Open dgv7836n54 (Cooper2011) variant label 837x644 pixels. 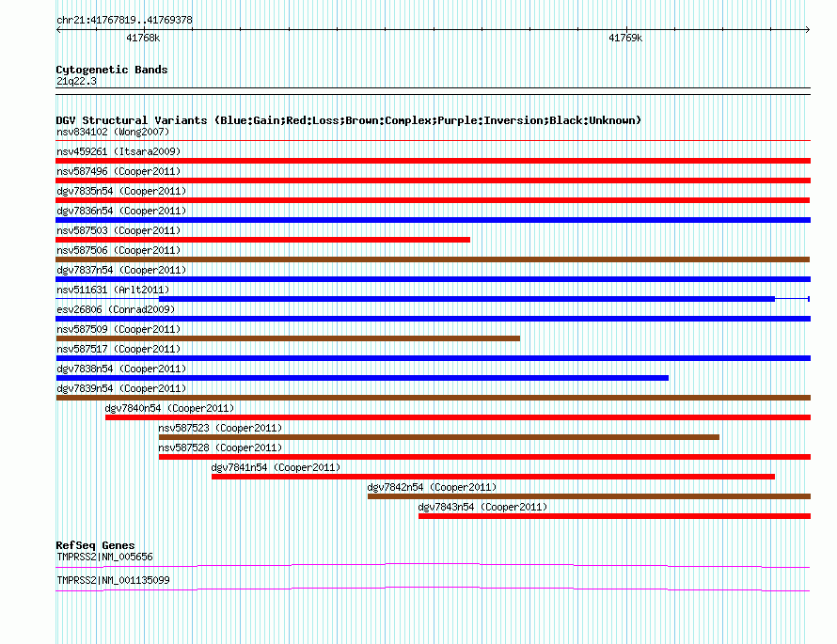[121, 211]
